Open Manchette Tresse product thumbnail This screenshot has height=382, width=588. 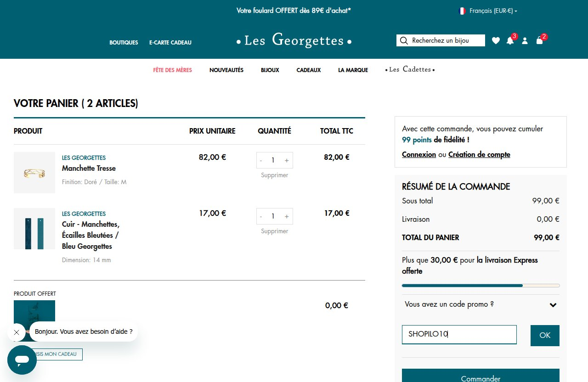34,173
